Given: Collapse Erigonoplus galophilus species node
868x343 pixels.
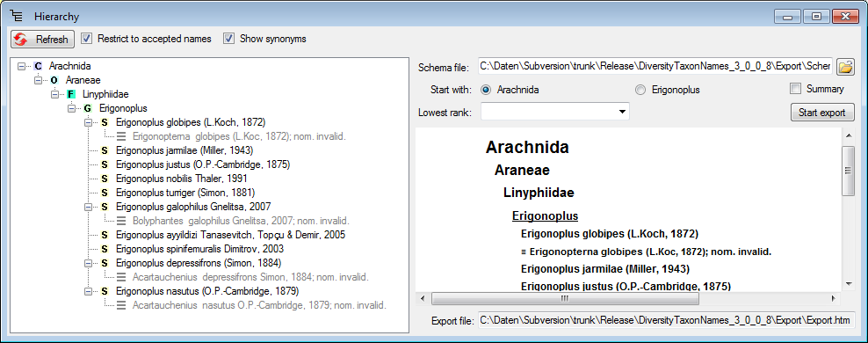Looking at the screenshot, I should [x=89, y=207].
